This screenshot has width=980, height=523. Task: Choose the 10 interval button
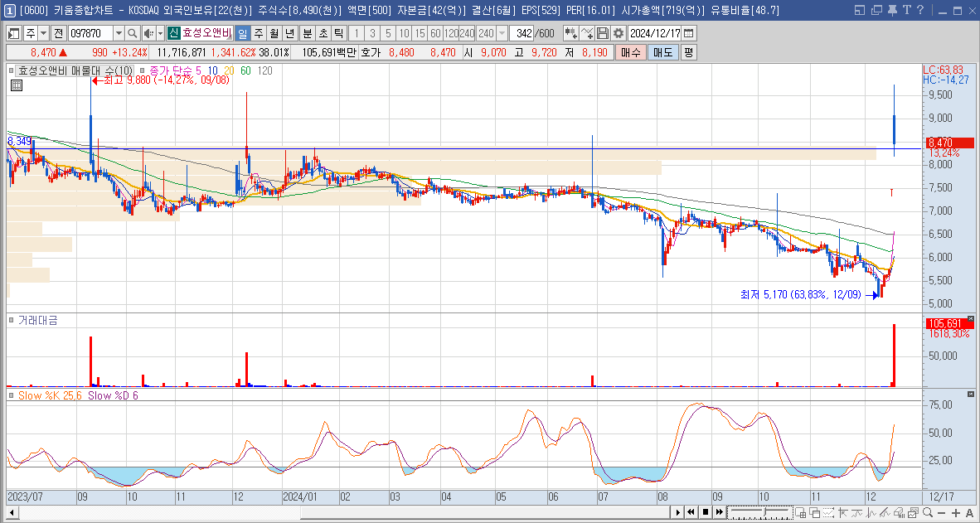[405, 33]
